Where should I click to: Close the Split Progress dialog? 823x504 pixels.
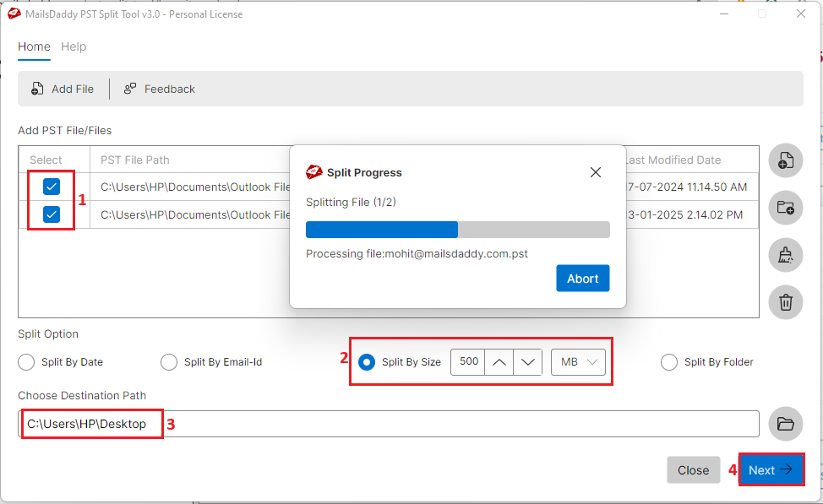pyautogui.click(x=595, y=172)
